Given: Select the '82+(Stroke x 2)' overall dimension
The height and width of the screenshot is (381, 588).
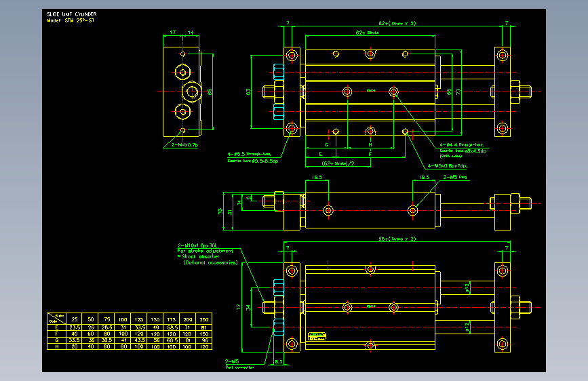Looking at the screenshot, I should tap(397, 23).
